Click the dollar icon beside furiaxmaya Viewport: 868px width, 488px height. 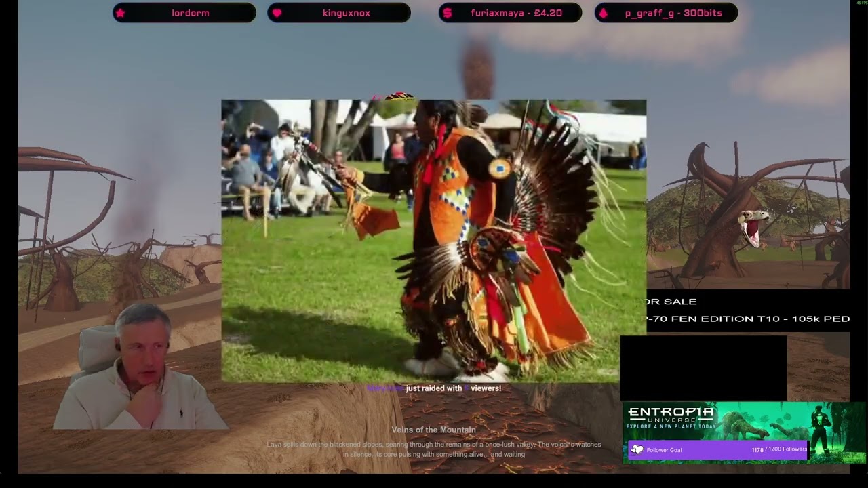(x=447, y=13)
